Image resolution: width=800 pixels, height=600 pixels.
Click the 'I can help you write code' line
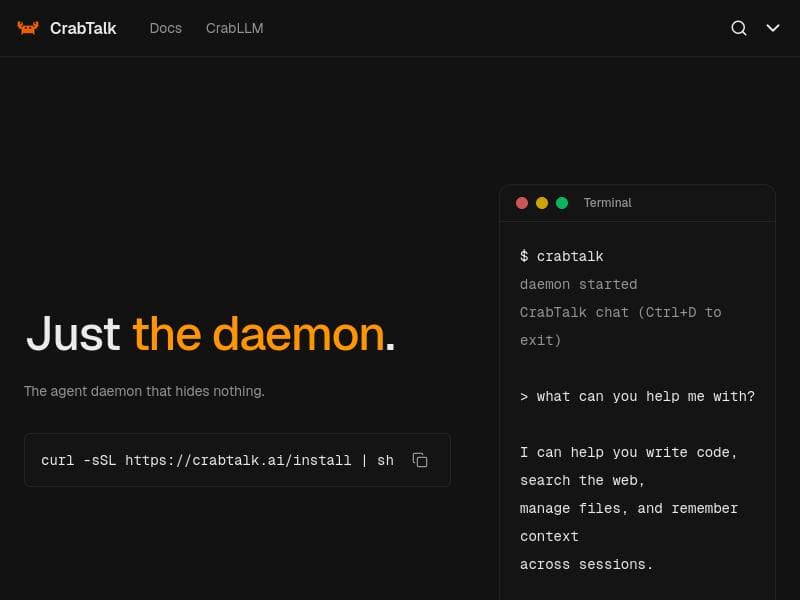pos(628,452)
